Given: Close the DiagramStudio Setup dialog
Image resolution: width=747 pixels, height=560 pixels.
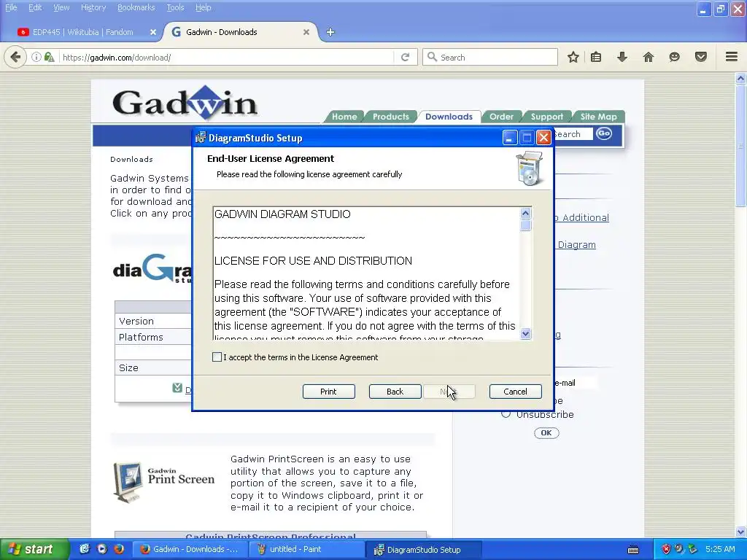Looking at the screenshot, I should 543,138.
